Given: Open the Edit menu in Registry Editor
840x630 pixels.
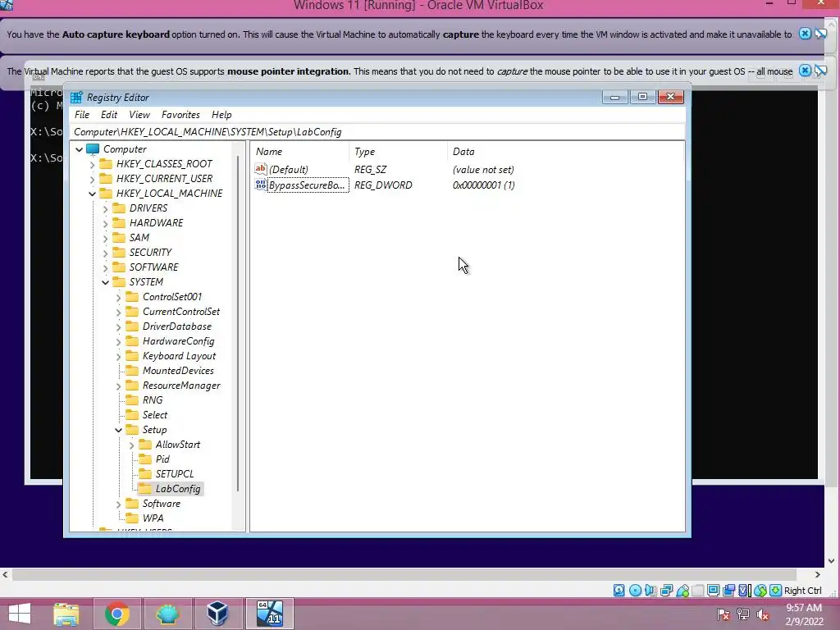Looking at the screenshot, I should pos(109,115).
